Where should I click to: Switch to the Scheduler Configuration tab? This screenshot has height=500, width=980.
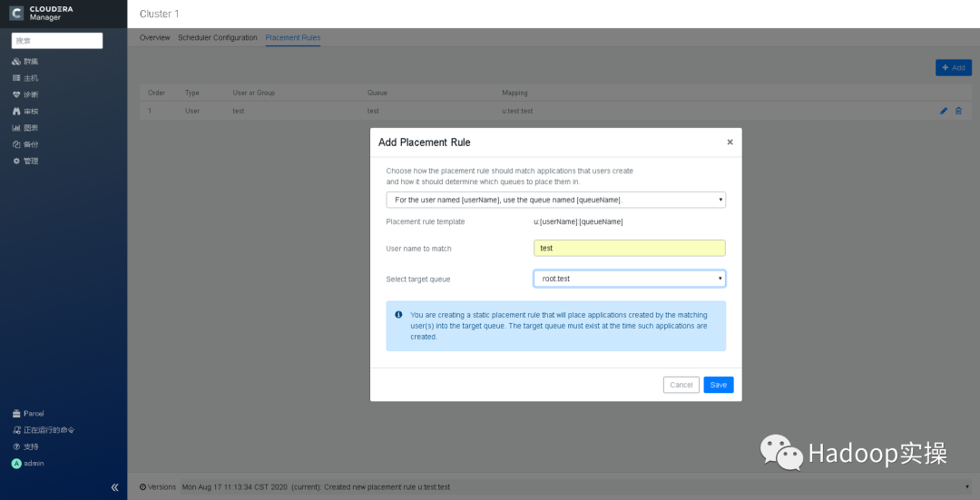click(218, 37)
